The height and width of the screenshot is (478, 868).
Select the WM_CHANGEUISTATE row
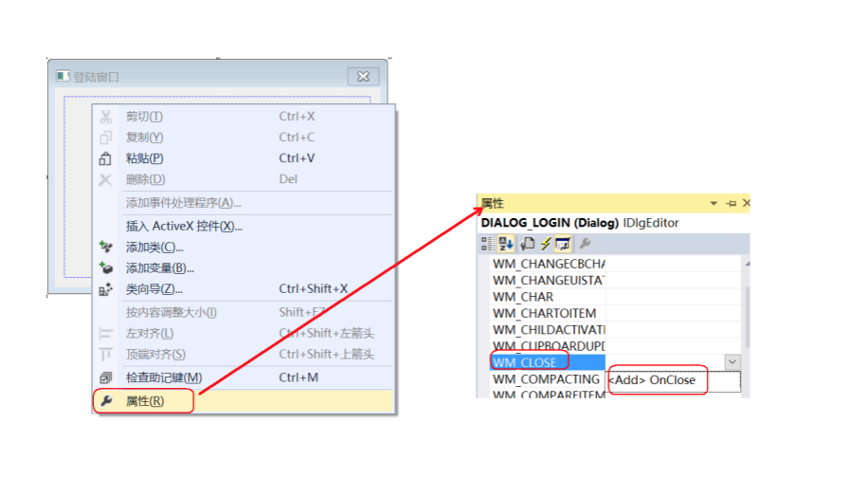tap(548, 281)
